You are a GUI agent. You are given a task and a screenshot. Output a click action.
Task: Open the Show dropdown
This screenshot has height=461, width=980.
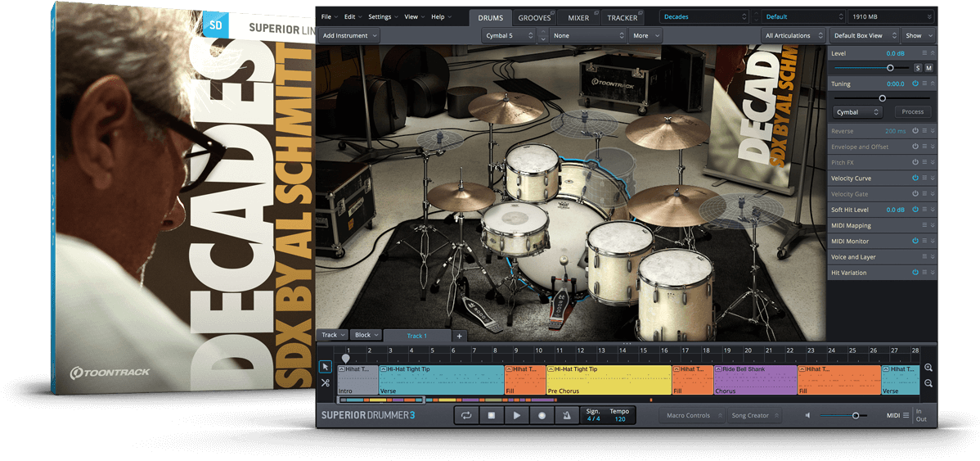918,36
